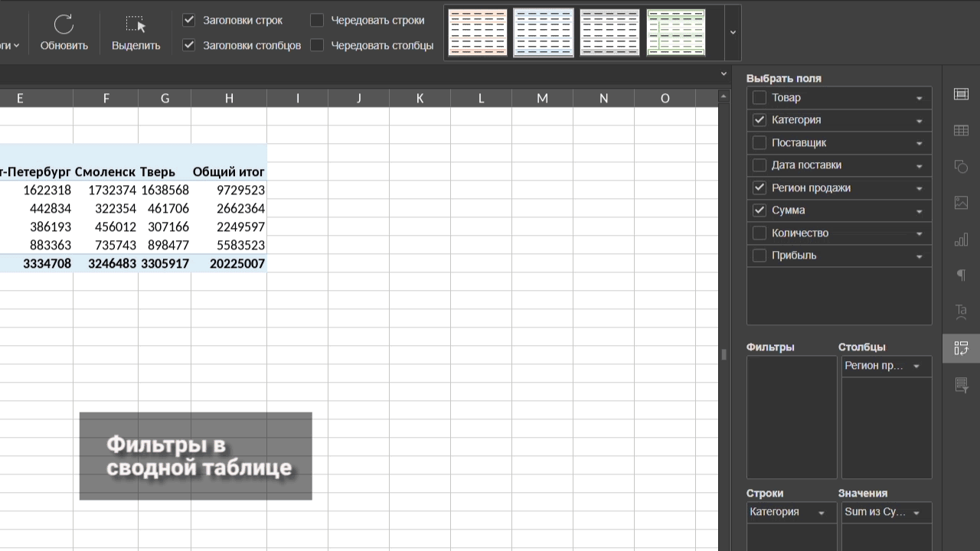980x551 pixels.
Task: Open shape settings sidebar icon
Action: coord(961,167)
